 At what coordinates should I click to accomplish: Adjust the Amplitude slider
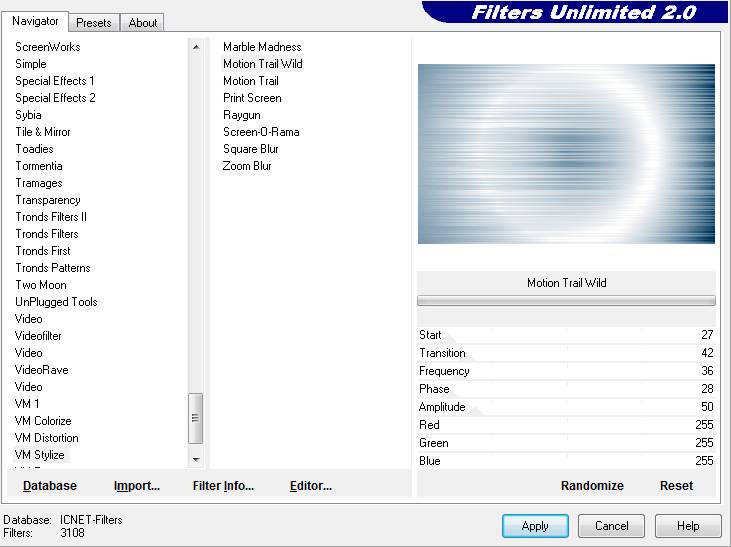click(566, 407)
